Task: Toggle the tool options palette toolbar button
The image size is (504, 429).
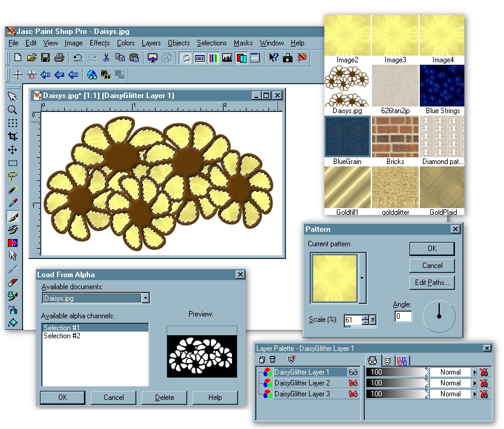Action: [x=200, y=58]
